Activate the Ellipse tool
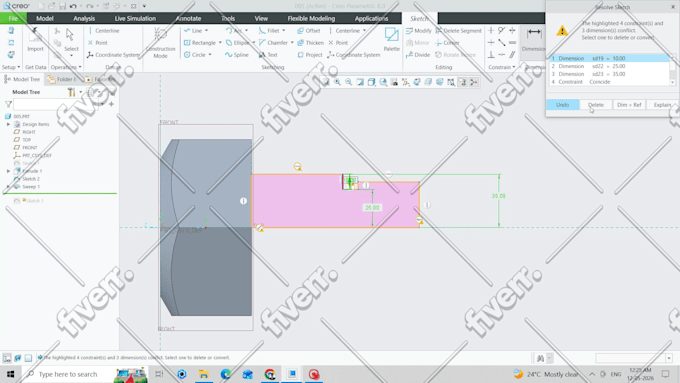Viewport: 680px width, 383px height. pos(237,43)
